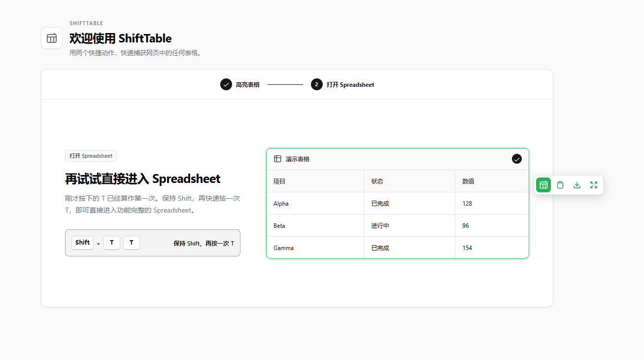Click the 状态 column header
The height and width of the screenshot is (360, 644).
click(409, 181)
